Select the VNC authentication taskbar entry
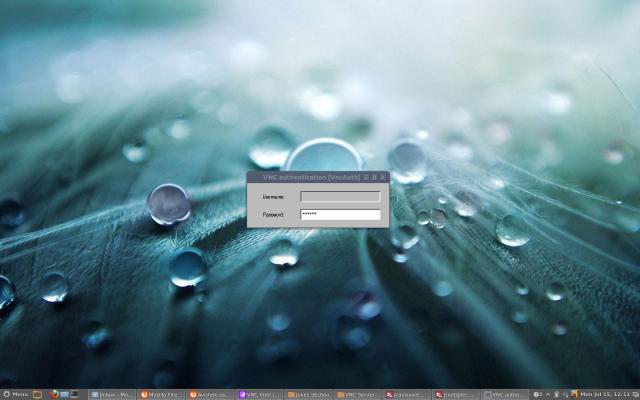This screenshot has width=640, height=400. pos(504,394)
